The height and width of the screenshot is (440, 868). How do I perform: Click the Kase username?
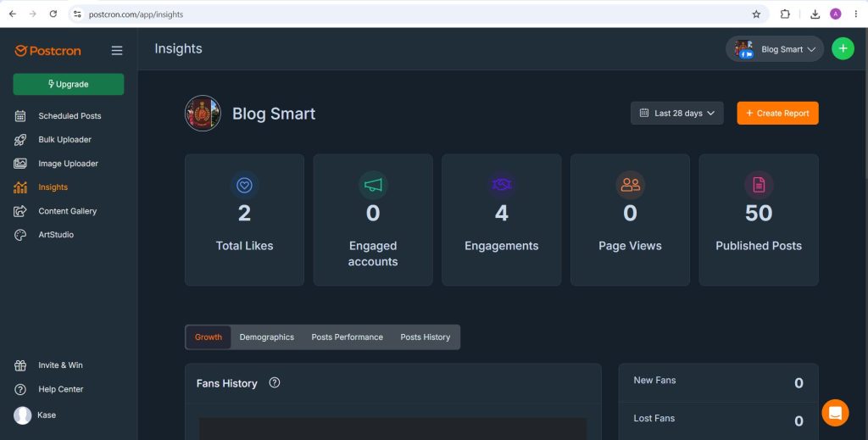pos(47,415)
